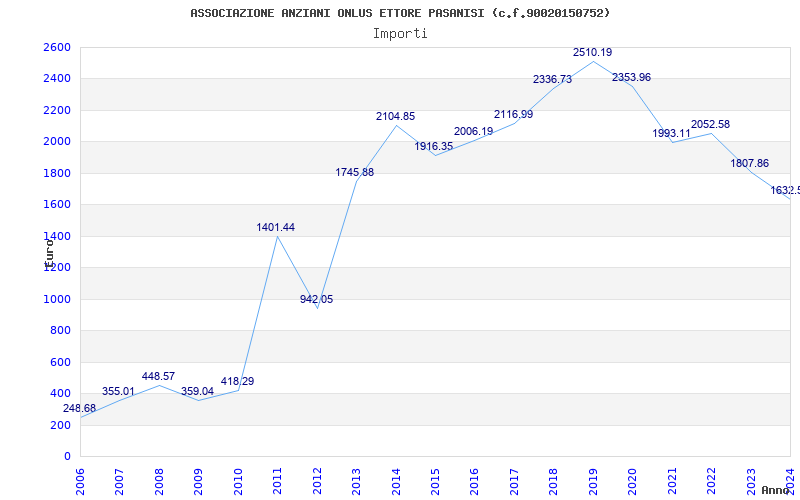The image size is (800, 500).
Task: Click x-axis year label 2016
Action: [474, 481]
